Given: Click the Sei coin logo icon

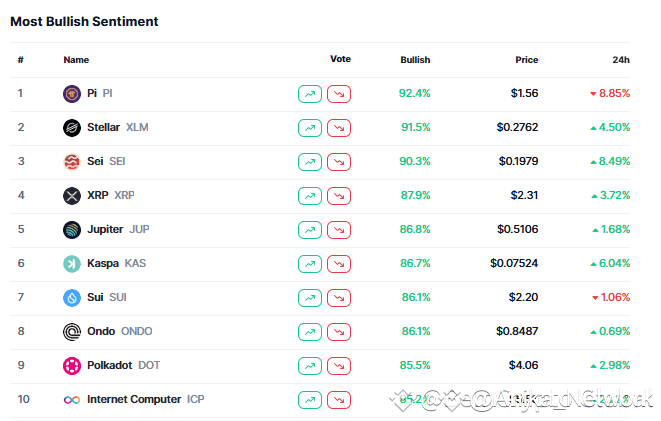Looking at the screenshot, I should (71, 162).
